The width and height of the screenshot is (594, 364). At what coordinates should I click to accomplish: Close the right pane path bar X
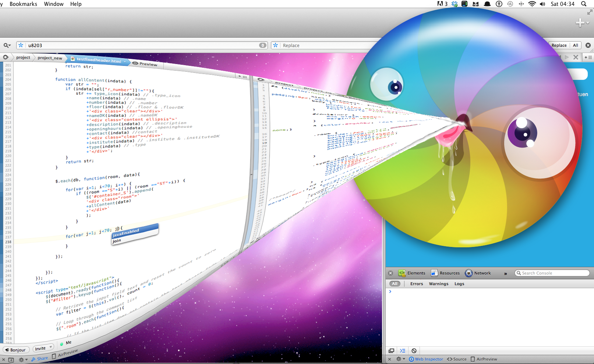coord(576,57)
